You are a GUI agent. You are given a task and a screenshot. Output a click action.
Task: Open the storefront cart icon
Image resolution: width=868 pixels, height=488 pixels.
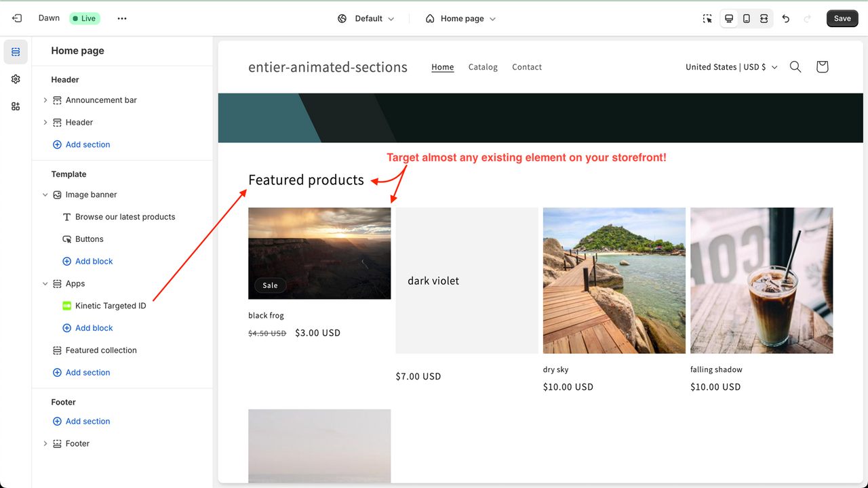(x=822, y=66)
